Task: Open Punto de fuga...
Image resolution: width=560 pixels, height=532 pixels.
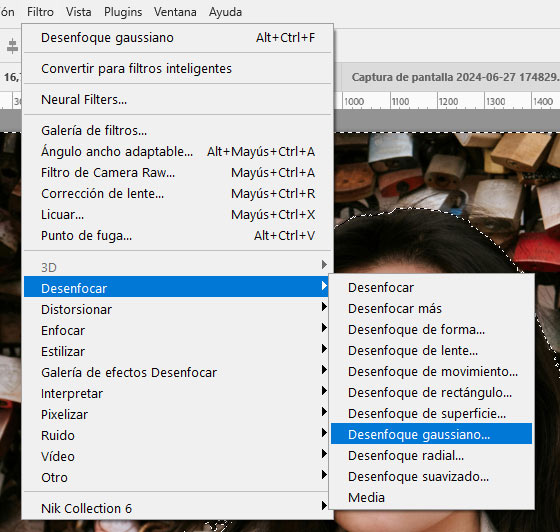Action: point(178,236)
